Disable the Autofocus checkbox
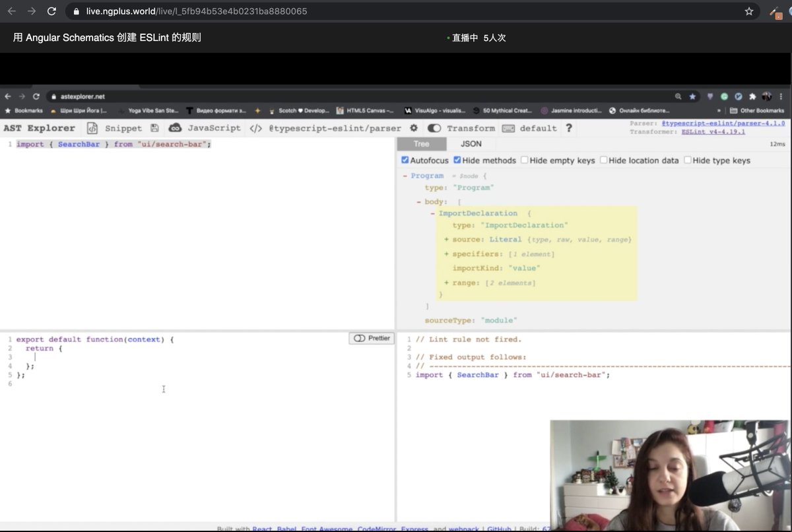The image size is (792, 532). click(x=405, y=160)
